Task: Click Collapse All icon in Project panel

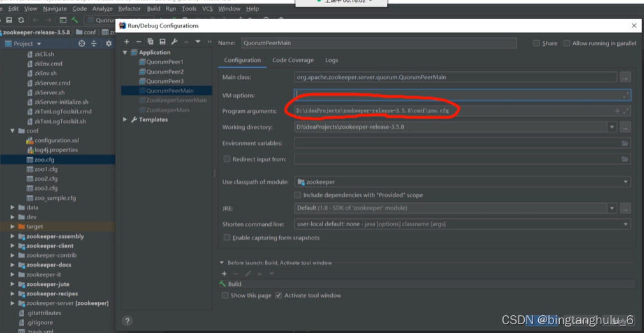Action: (x=94, y=43)
